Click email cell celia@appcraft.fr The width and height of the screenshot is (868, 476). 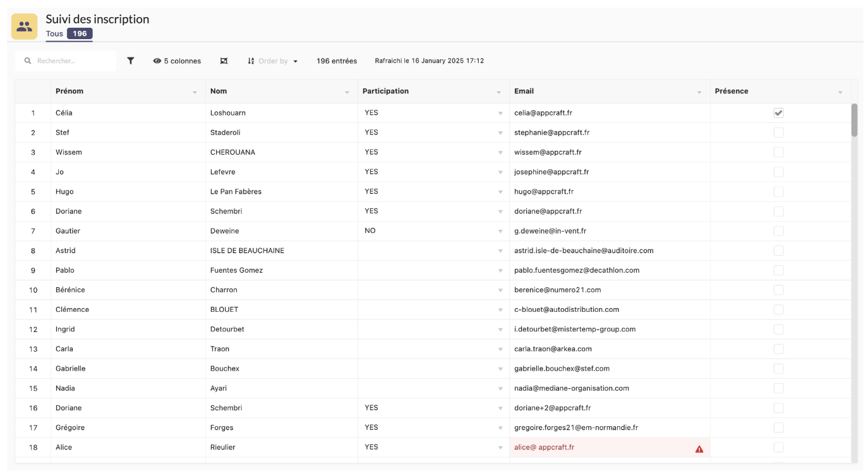[543, 113]
